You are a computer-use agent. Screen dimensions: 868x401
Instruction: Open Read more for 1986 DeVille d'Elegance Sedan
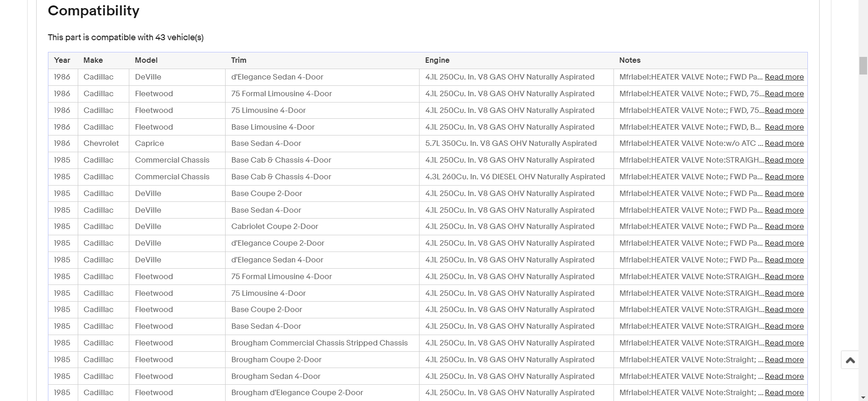784,77
